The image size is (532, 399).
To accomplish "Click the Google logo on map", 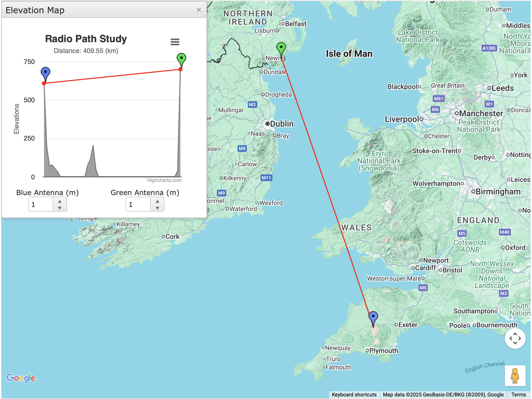I will pyautogui.click(x=21, y=378).
